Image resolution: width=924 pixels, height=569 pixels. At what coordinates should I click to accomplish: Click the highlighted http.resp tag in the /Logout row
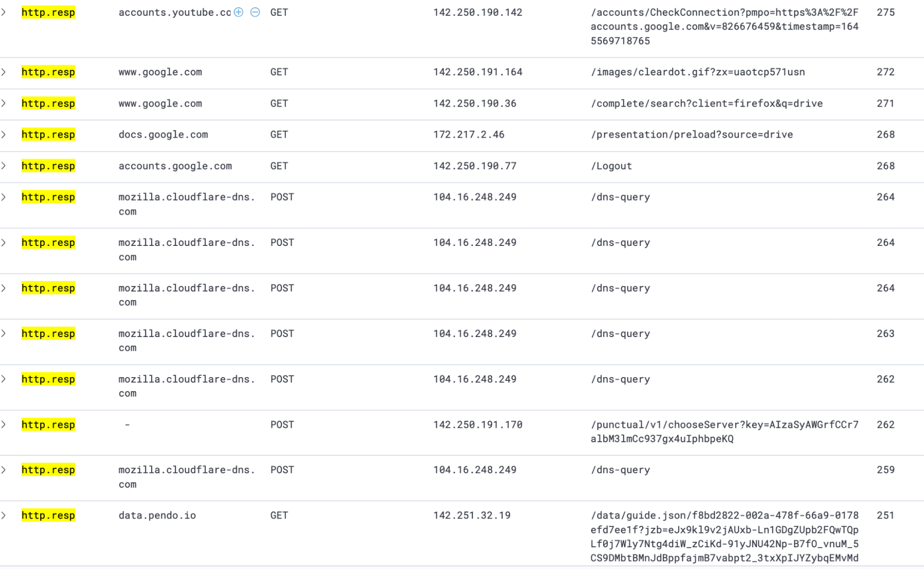[x=48, y=166]
